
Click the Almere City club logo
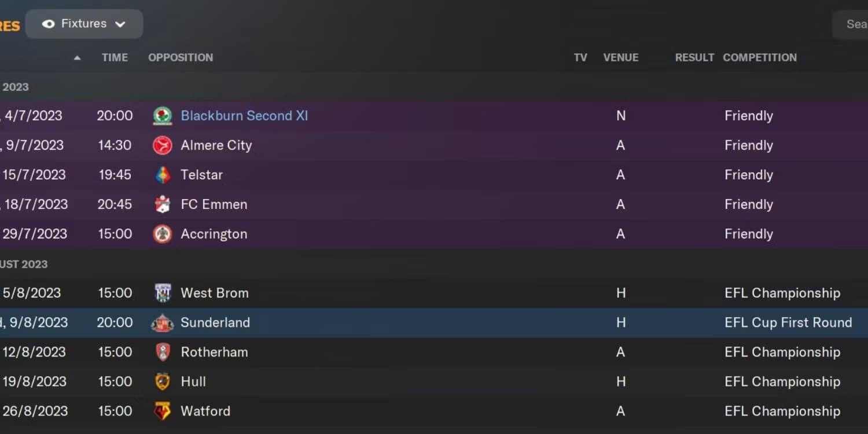[x=163, y=145]
